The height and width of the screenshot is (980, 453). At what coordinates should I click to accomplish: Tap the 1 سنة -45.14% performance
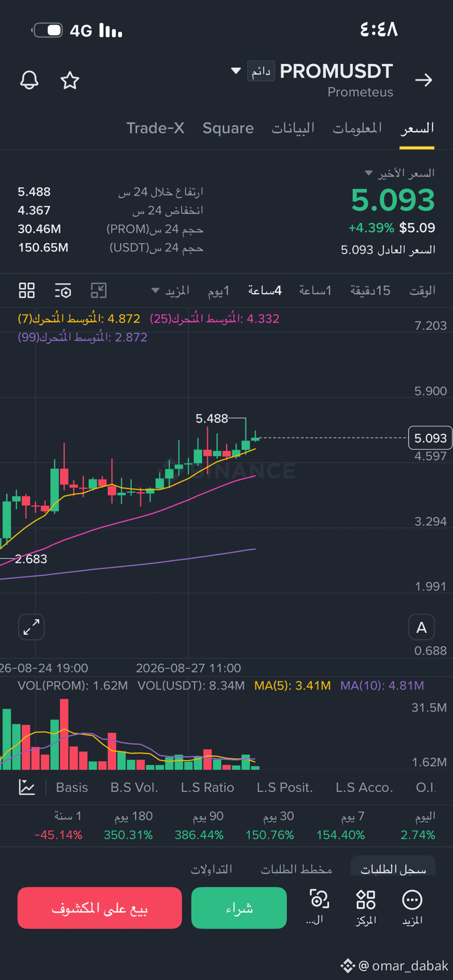[x=58, y=826]
